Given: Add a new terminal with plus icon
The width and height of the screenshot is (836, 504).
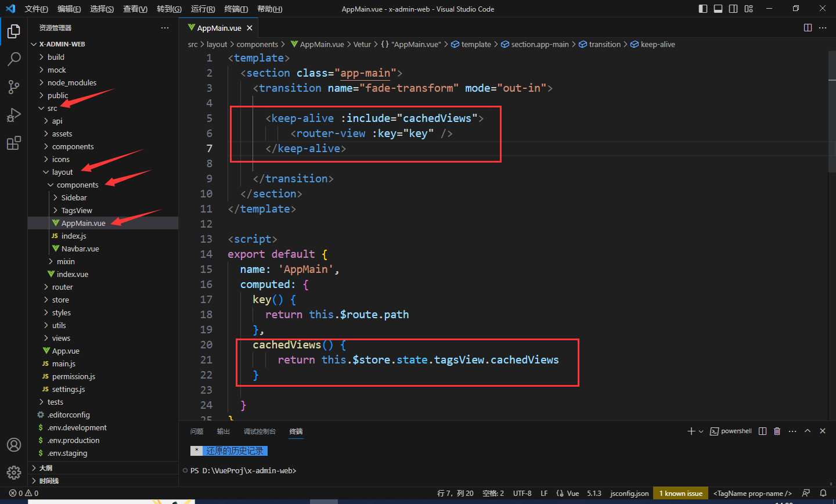Looking at the screenshot, I should point(691,431).
